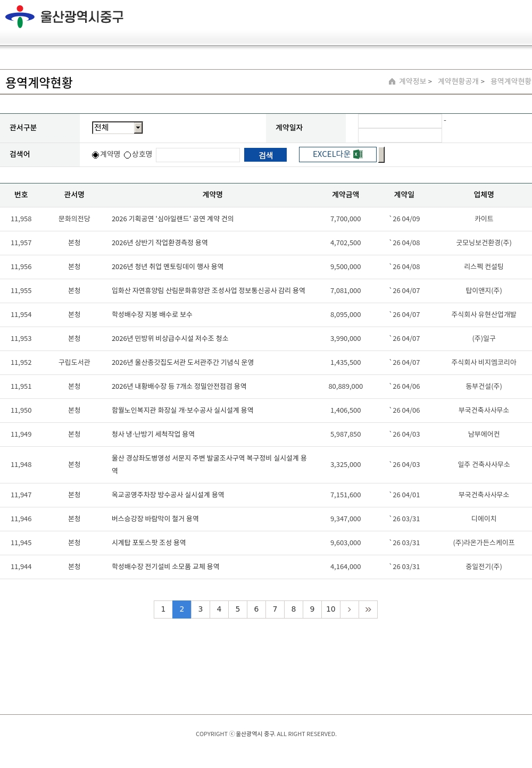Click the 용역계약현황 breadcrumb item
Image resolution: width=532 pixels, height=768 pixels.
[510, 81]
